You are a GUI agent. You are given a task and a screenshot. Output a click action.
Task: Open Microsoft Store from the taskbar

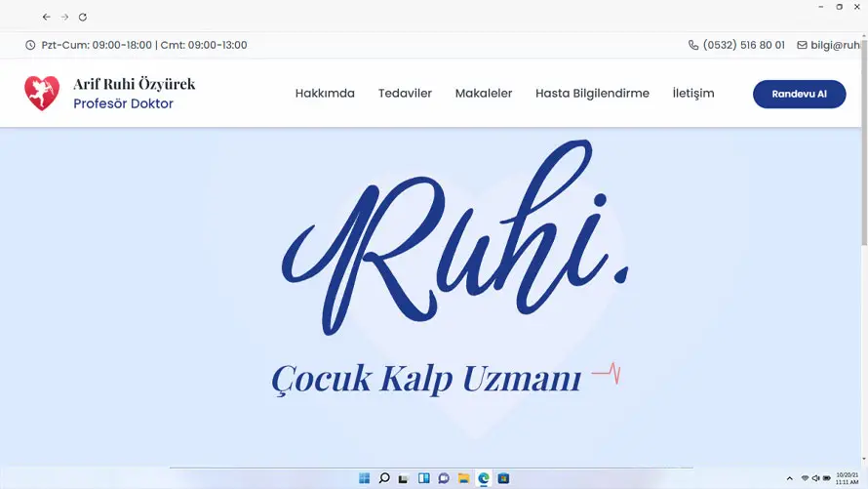pyautogui.click(x=503, y=478)
